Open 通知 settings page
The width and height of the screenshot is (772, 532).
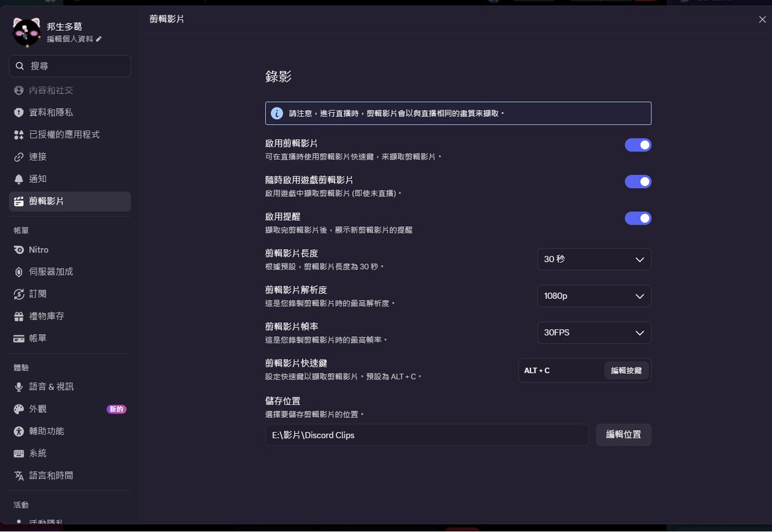click(70, 179)
